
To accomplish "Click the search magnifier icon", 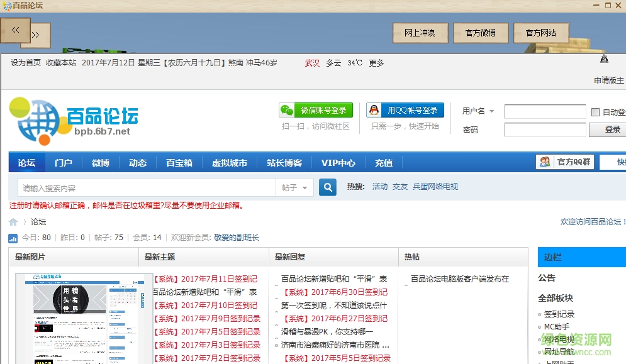I will point(327,187).
